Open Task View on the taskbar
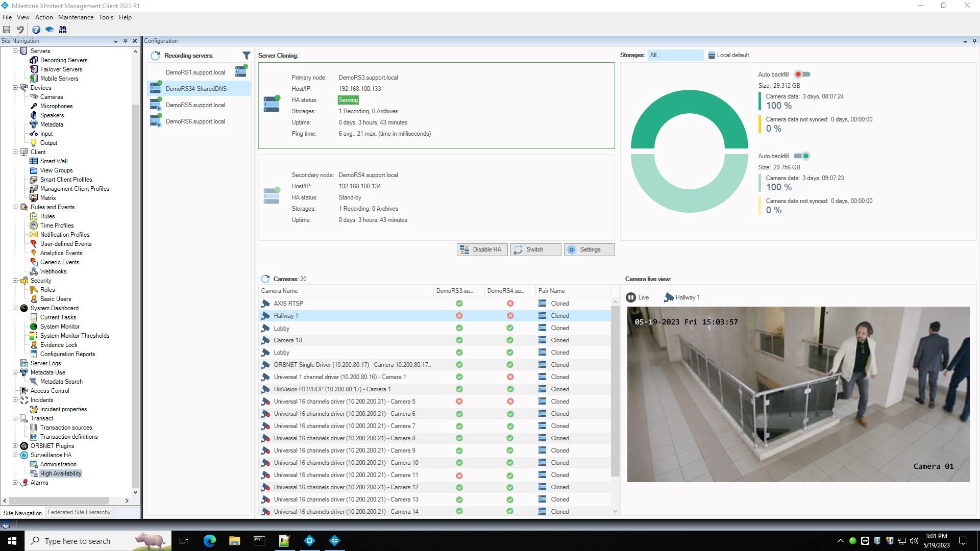The image size is (980, 551). tap(184, 541)
